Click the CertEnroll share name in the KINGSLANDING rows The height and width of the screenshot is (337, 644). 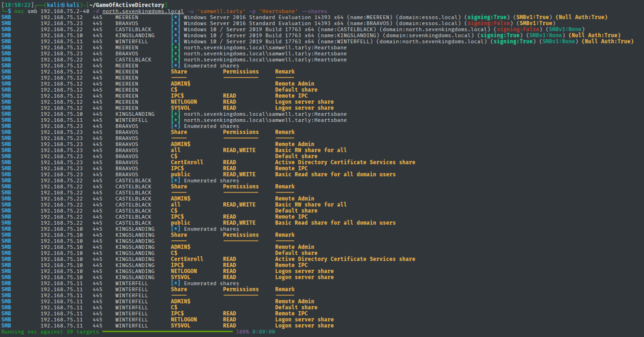(x=187, y=259)
